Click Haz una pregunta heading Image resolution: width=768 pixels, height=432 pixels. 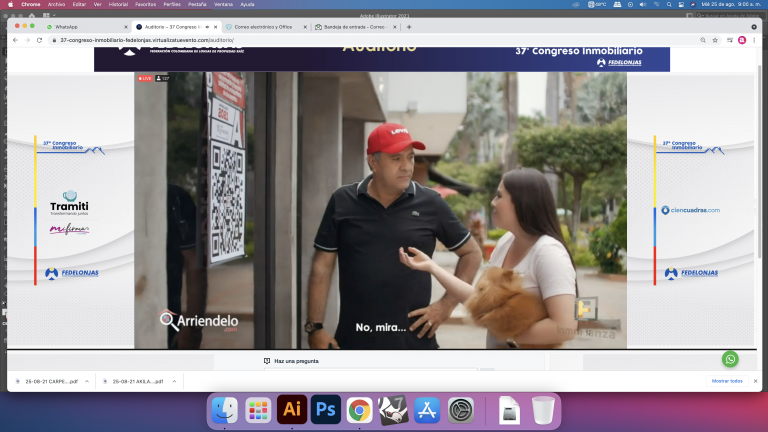[x=296, y=361]
